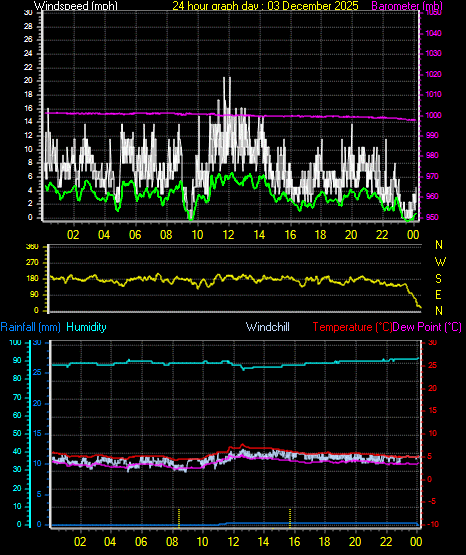466x555 pixels.
Task: Click wind direction axis value "90"
Action: coord(34,295)
